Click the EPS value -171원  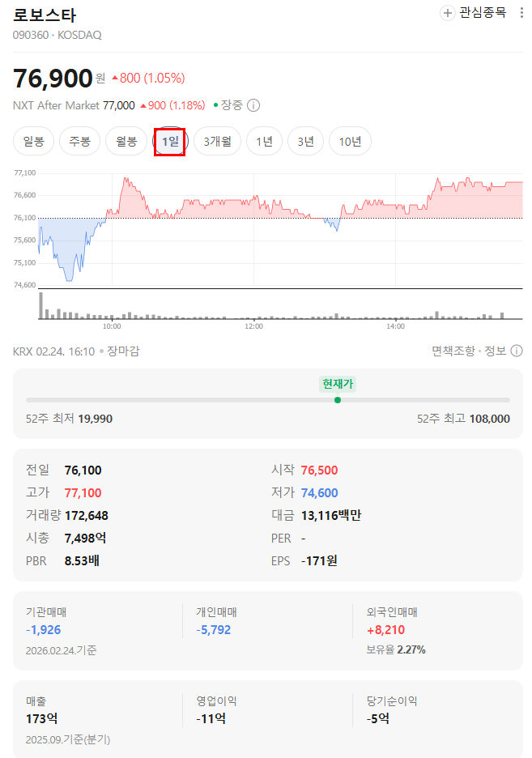click(x=319, y=560)
